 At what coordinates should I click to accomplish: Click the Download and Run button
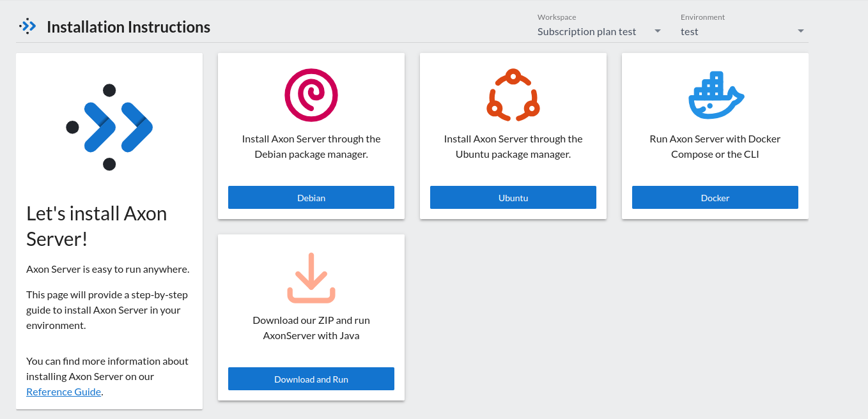tap(311, 379)
